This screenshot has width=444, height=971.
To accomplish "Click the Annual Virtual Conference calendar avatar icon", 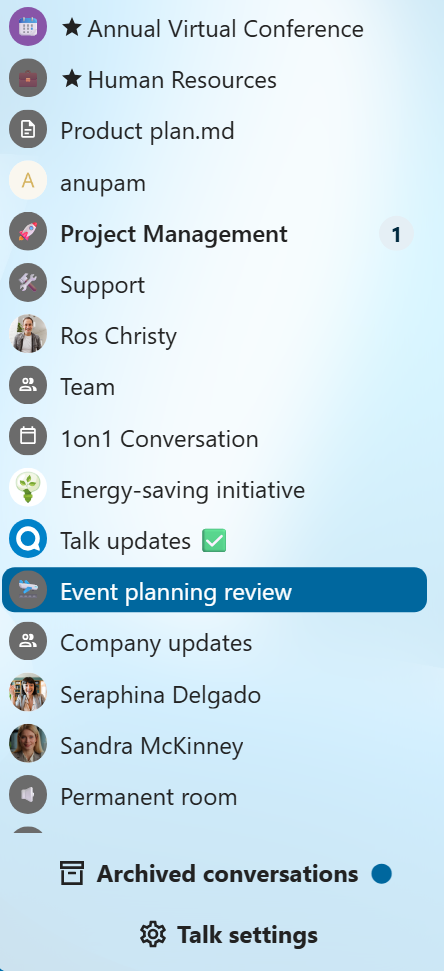I will click(x=28, y=27).
